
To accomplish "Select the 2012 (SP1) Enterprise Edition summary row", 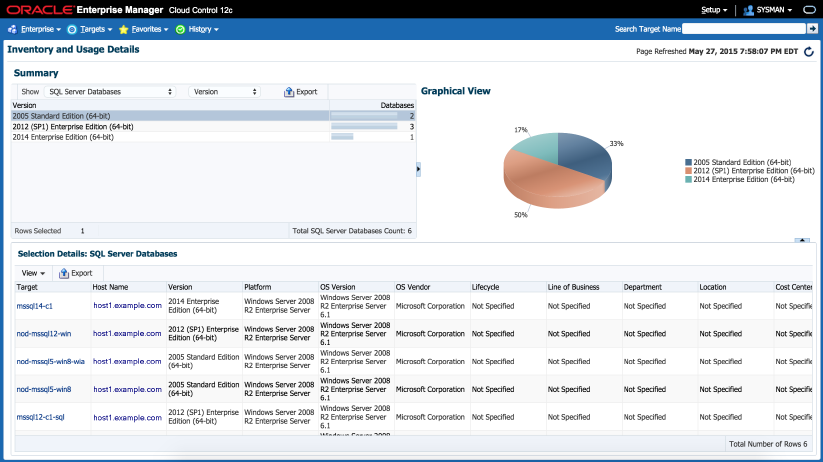I will tap(213, 127).
